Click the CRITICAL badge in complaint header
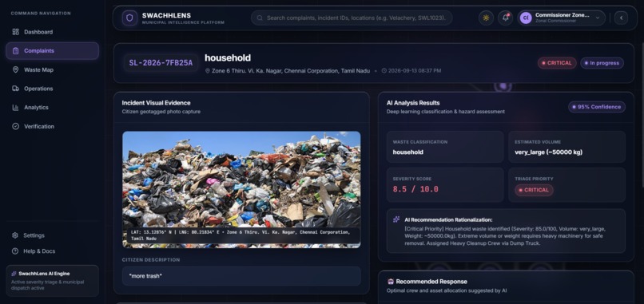Image resolution: width=644 pixels, height=304 pixels. coord(557,63)
